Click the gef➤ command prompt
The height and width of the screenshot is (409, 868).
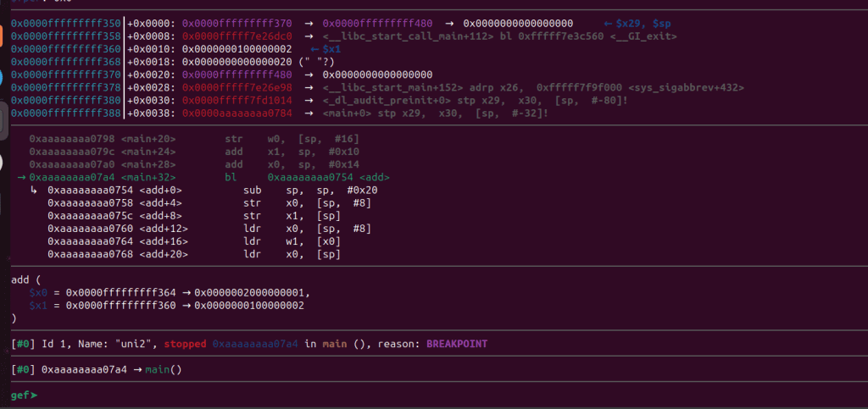(x=25, y=395)
